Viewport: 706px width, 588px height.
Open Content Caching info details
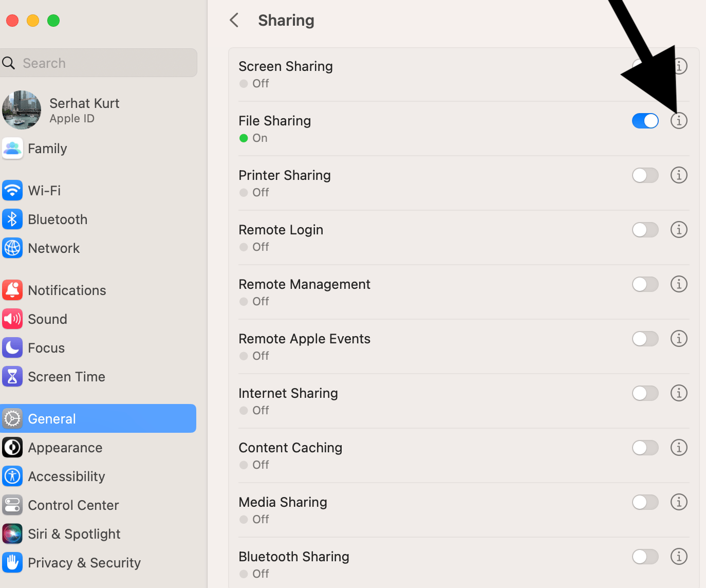click(679, 448)
